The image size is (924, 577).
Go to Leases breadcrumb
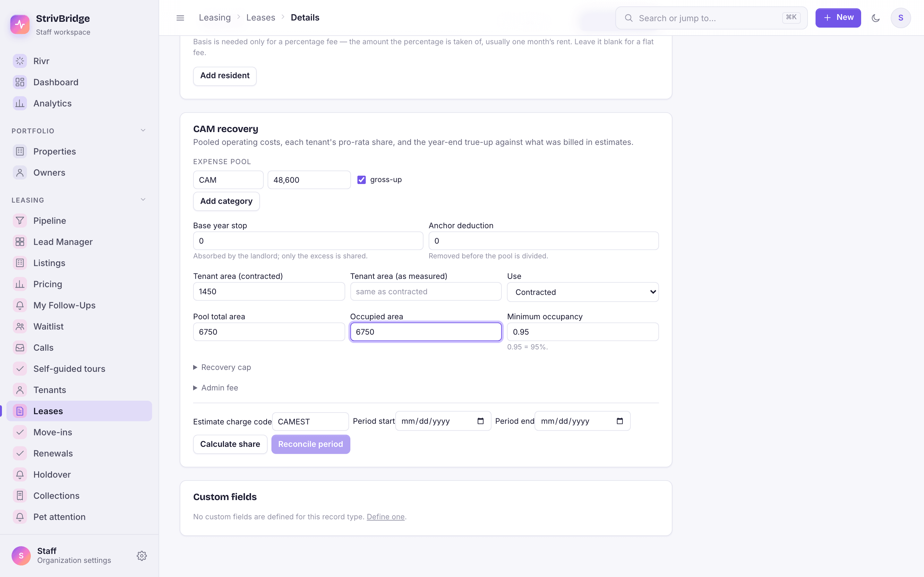(261, 18)
